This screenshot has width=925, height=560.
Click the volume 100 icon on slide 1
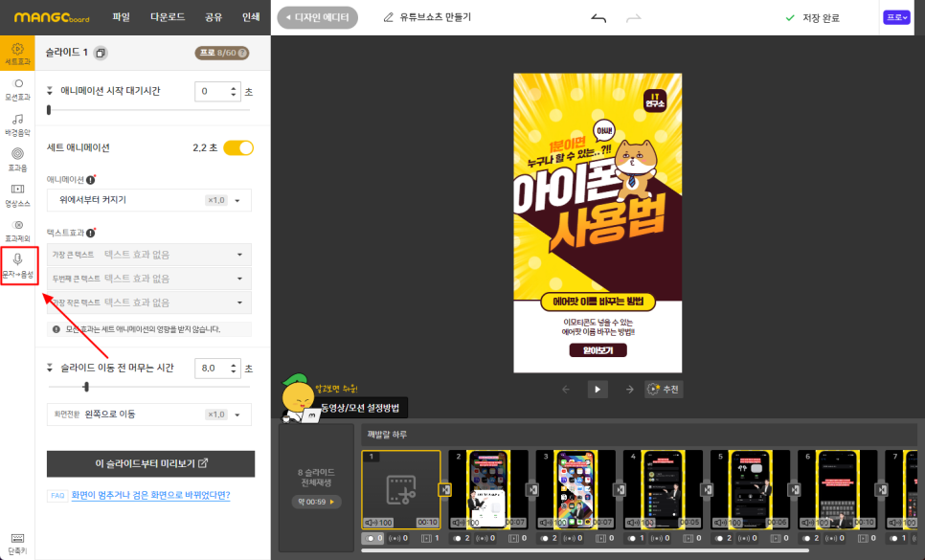click(378, 523)
